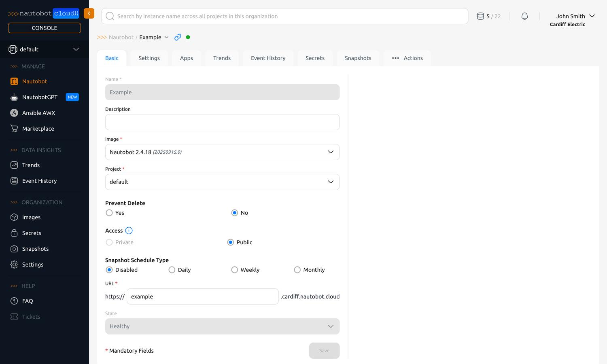Open the notification bell

pos(524,16)
